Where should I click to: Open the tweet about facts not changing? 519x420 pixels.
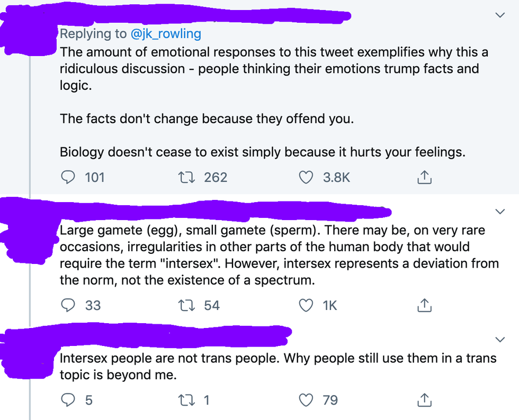(207, 119)
